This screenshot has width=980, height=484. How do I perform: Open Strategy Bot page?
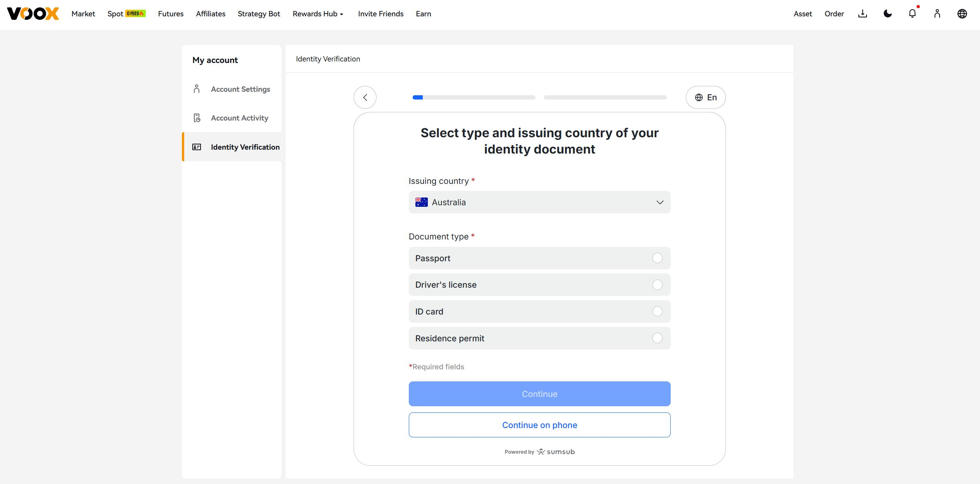259,14
